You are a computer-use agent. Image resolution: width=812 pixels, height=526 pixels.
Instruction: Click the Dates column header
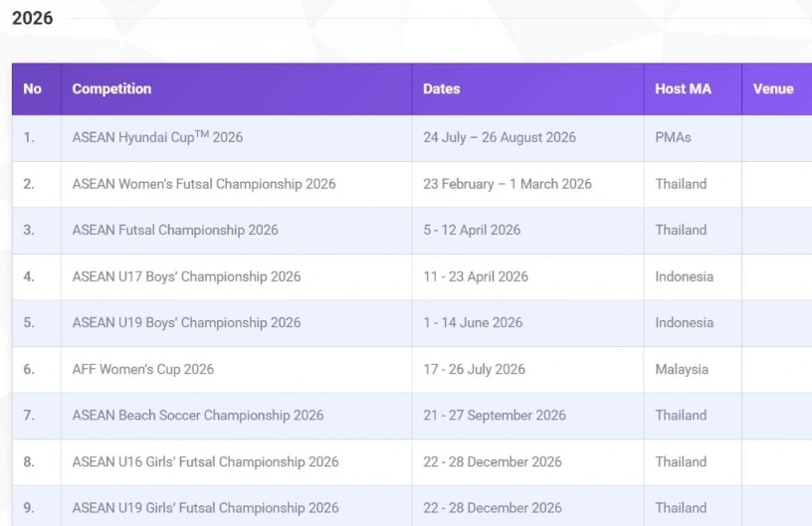[x=441, y=88]
